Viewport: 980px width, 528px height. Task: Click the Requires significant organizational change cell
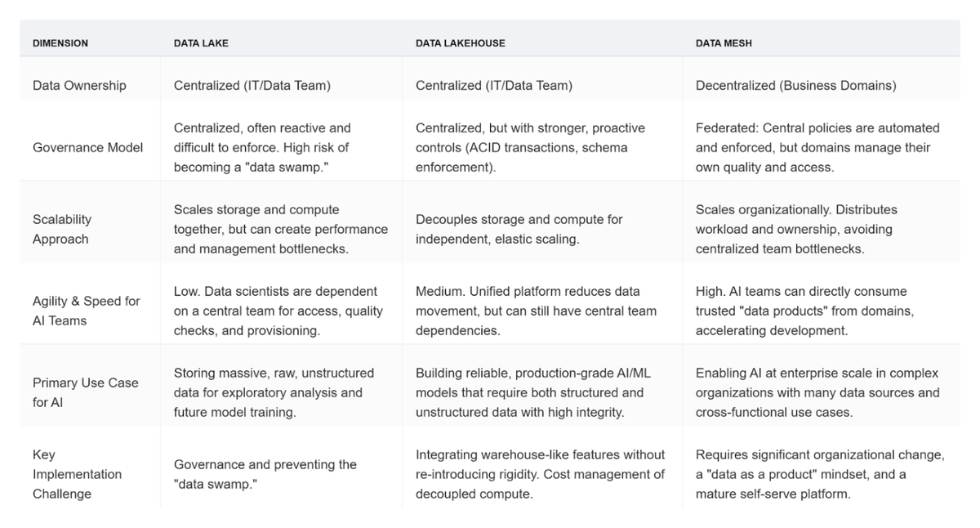coord(819,474)
